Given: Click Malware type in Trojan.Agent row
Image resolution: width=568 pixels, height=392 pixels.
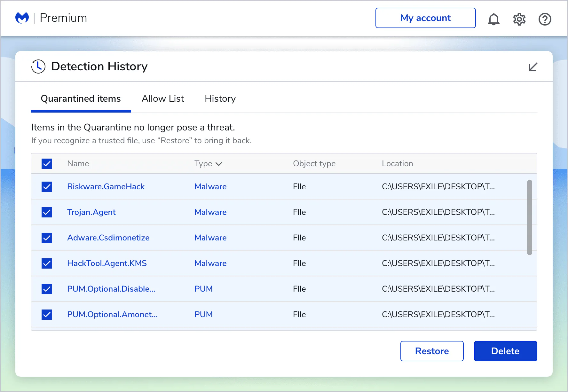Looking at the screenshot, I should click(x=210, y=212).
